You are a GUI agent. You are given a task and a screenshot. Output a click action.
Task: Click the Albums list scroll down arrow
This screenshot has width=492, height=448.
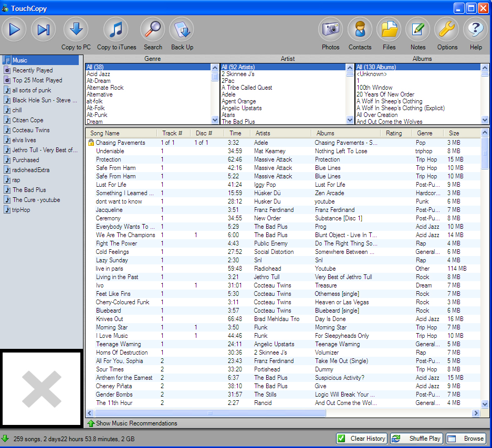(485, 120)
